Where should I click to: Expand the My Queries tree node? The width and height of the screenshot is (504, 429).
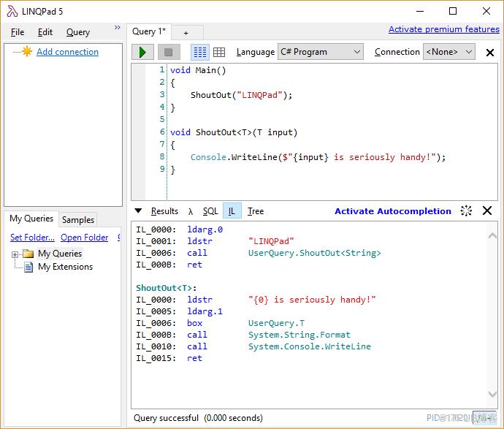coord(15,254)
